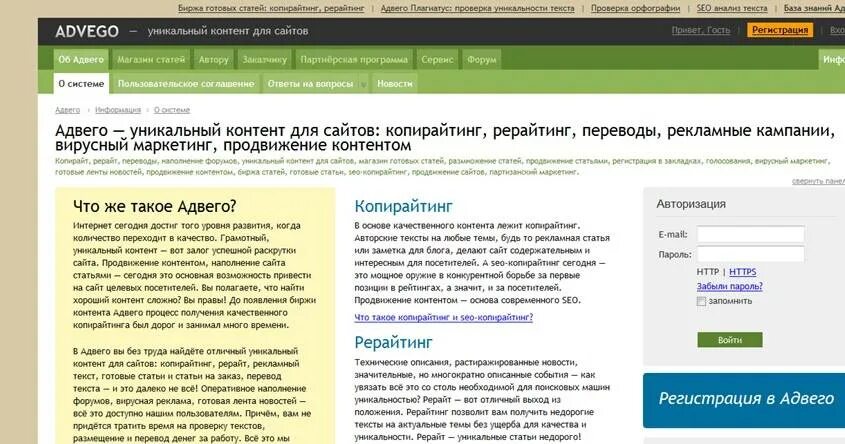Click the 'О системе' breadcrumb link
Screen dimensions: 845x444
coord(172,110)
